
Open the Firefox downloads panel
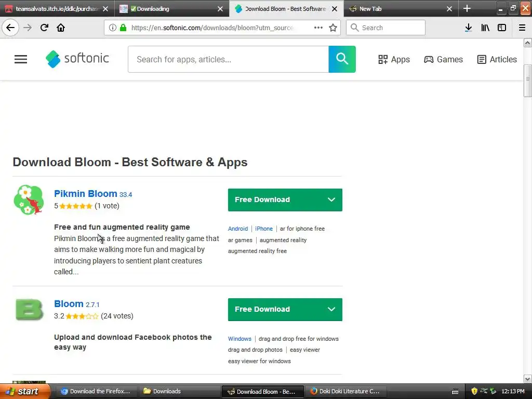pos(468,28)
